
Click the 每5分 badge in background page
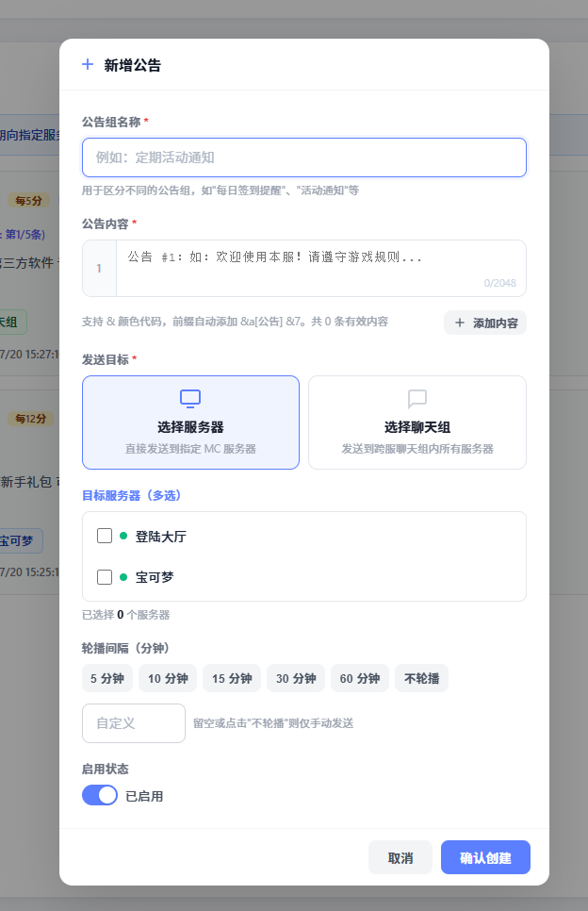point(28,201)
